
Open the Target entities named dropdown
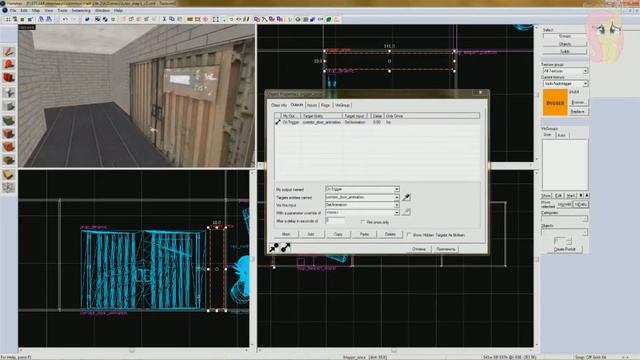pyautogui.click(x=362, y=197)
